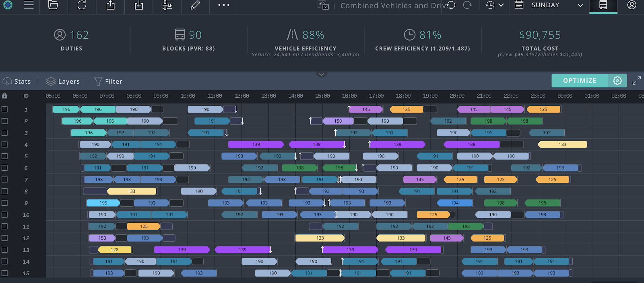Check the box beside row 9
Viewport: 644px width, 283px height.
coord(4,203)
